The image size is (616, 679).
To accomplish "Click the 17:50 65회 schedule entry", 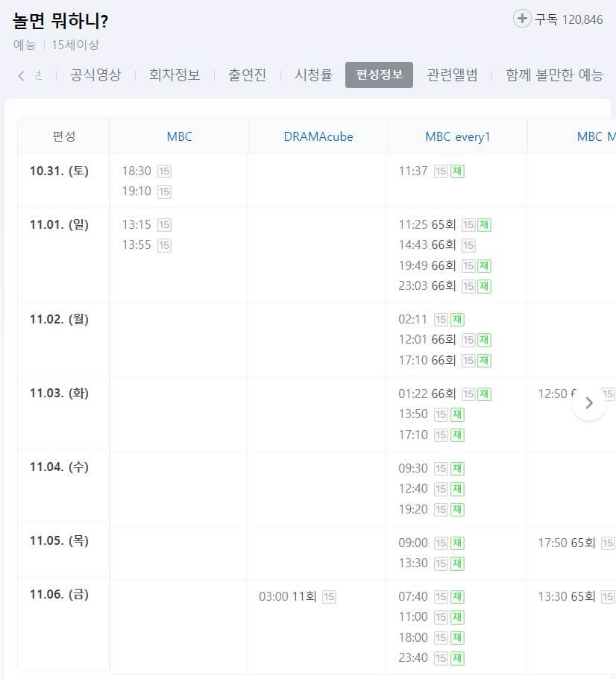I will tap(576, 543).
